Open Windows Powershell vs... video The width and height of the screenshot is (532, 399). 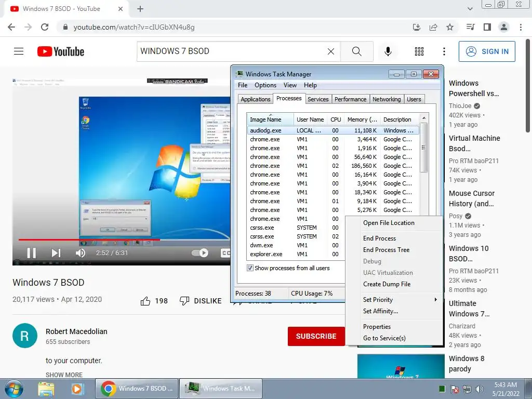(474, 88)
